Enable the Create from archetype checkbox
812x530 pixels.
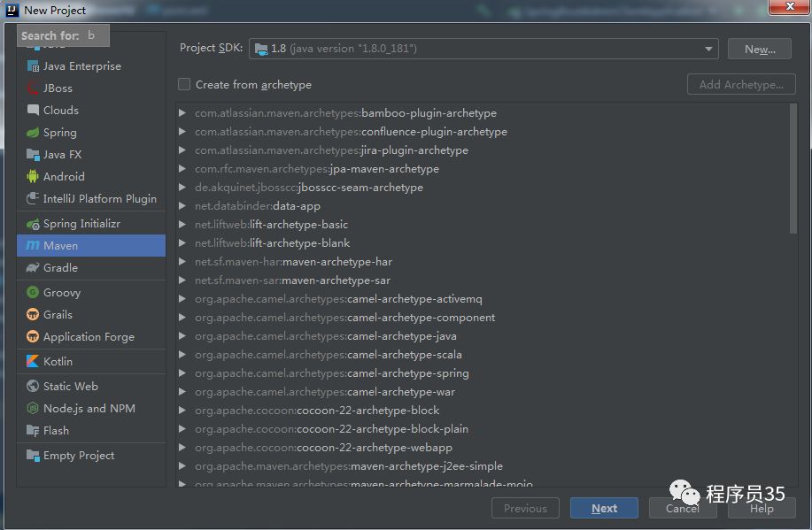pyautogui.click(x=184, y=84)
